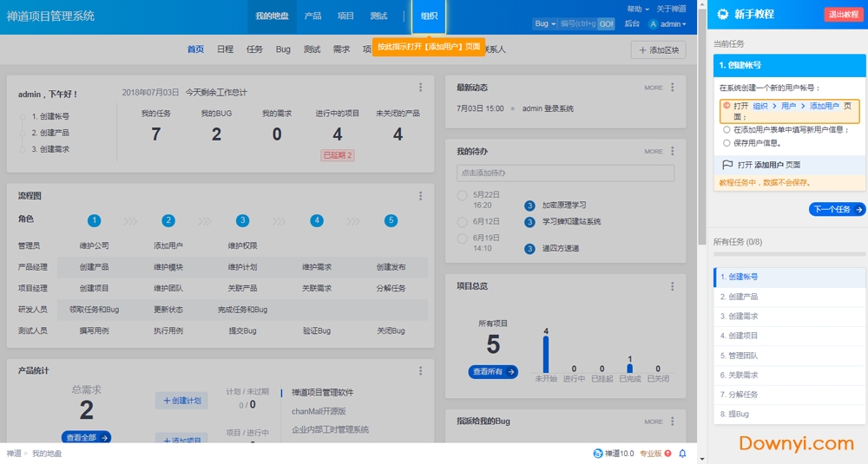Screen dimensions: 868x464
Task: Click the admin user avatar icon
Action: pos(653,24)
